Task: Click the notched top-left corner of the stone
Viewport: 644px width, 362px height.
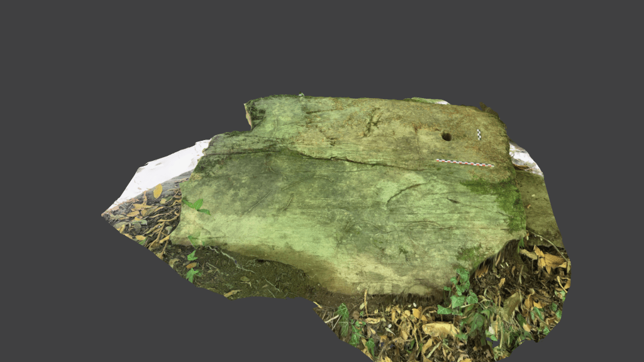Action: [250, 113]
